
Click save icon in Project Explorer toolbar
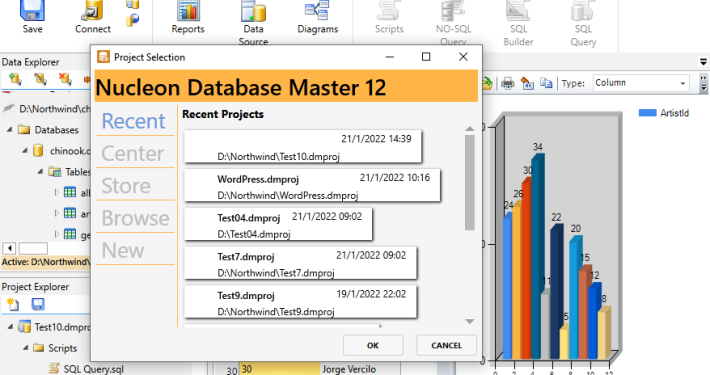tap(38, 304)
